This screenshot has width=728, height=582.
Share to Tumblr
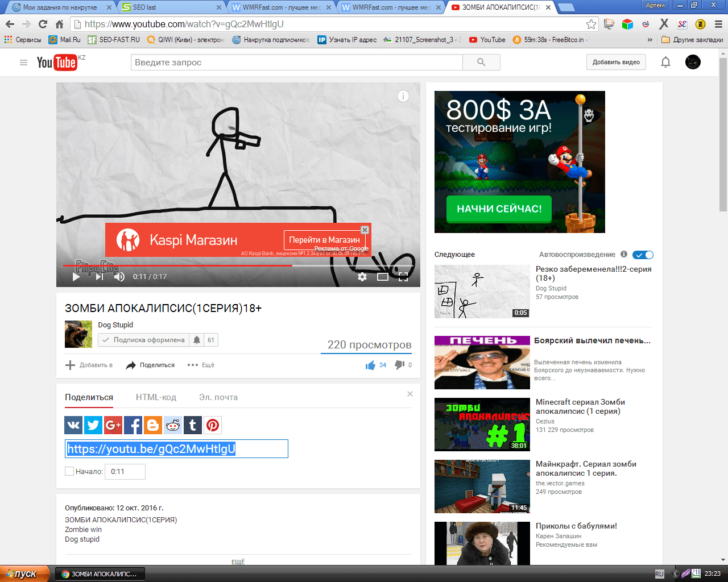[193, 425]
